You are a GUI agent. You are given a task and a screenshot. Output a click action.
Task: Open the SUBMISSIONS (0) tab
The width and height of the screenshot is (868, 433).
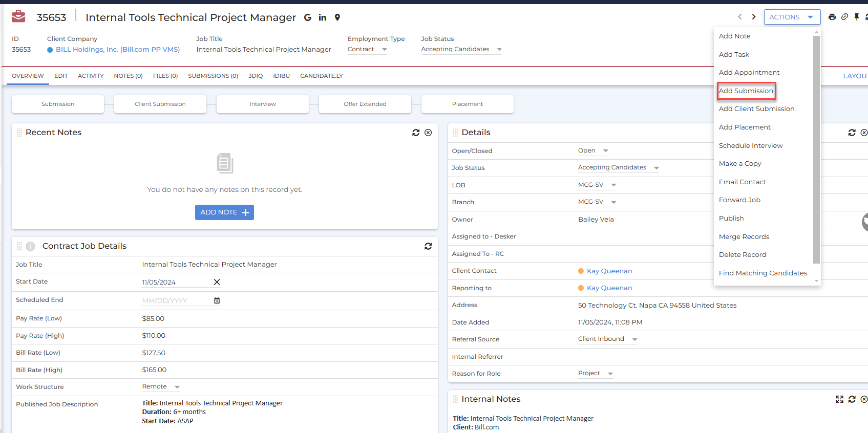point(213,76)
